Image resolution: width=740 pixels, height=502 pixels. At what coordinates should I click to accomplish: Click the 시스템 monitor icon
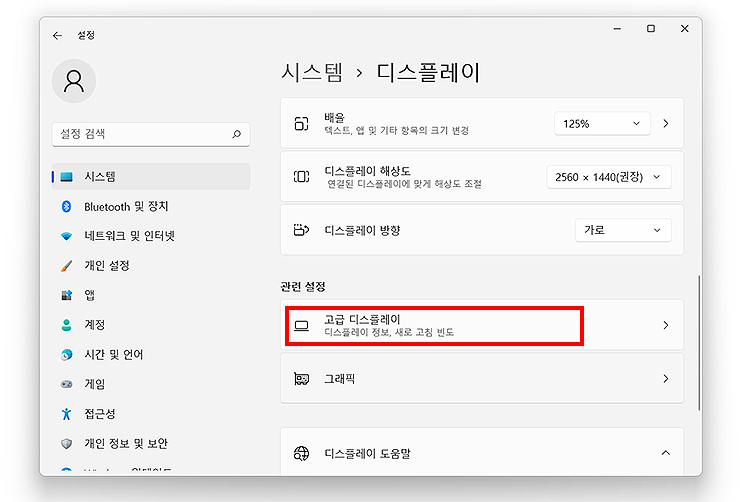(x=67, y=177)
